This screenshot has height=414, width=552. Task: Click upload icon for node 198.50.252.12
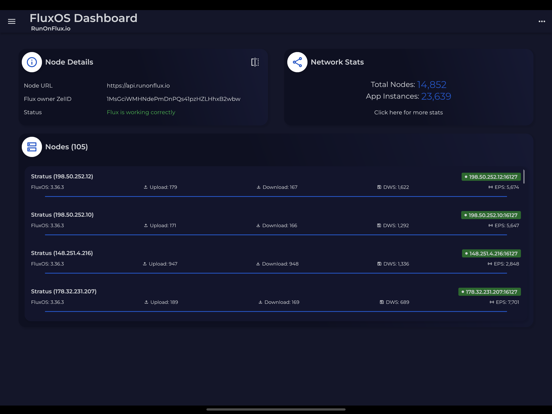coord(145,187)
